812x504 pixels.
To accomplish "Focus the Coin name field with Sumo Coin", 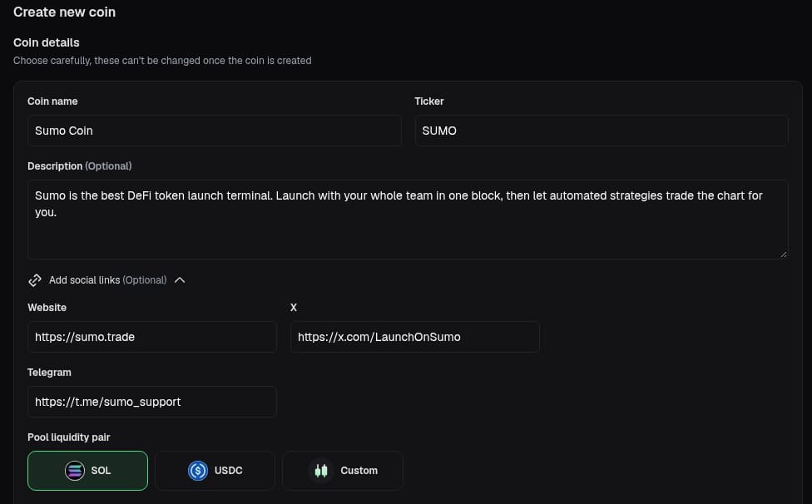I will click(215, 131).
